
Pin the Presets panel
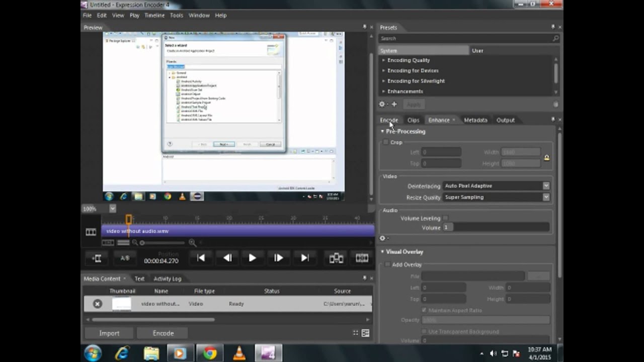553,27
